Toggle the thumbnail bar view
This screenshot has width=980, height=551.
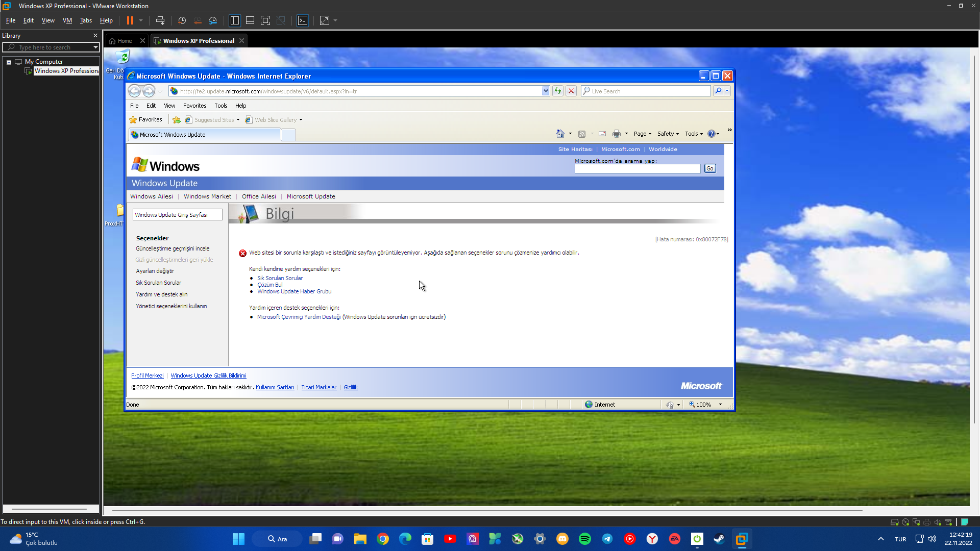[x=250, y=20]
